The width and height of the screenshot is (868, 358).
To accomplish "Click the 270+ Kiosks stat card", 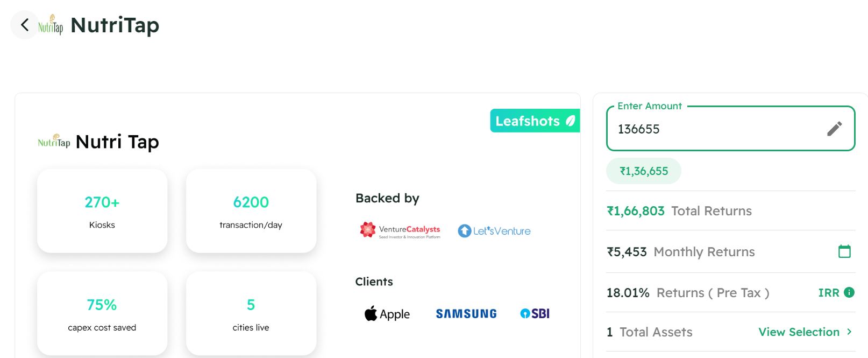I will coord(102,210).
